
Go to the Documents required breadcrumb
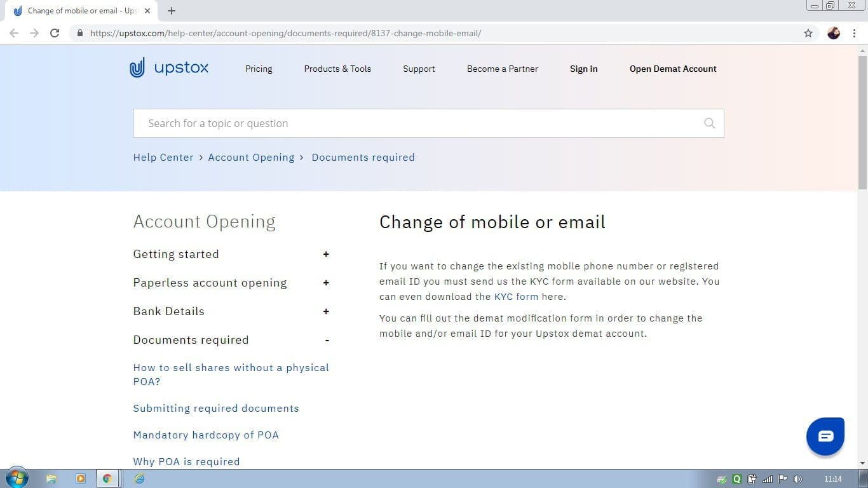coord(363,158)
